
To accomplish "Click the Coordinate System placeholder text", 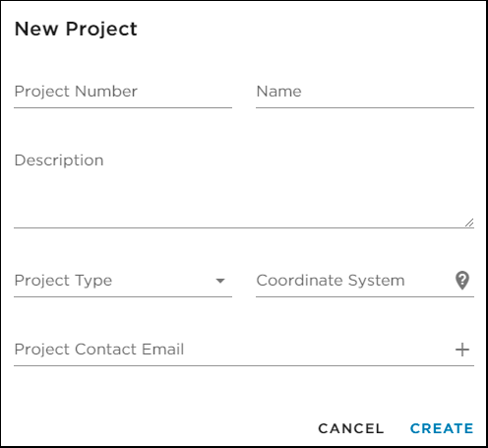I will [331, 281].
